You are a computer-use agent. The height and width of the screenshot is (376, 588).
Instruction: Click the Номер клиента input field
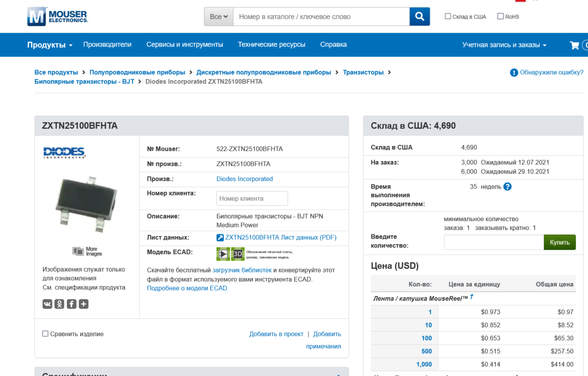point(252,199)
